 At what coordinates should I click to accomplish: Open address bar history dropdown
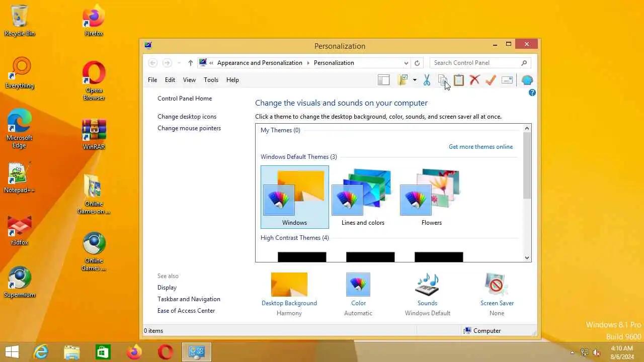[406, 63]
